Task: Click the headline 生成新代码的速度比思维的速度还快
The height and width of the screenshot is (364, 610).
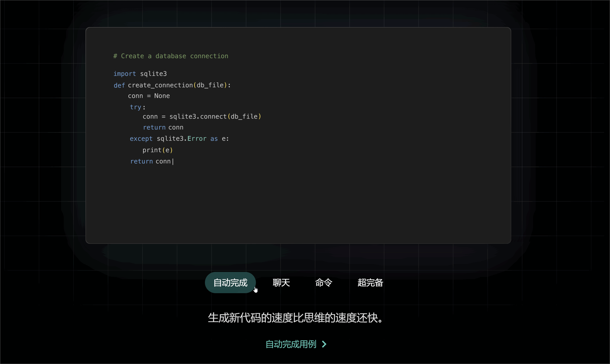Action: pyautogui.click(x=295, y=318)
